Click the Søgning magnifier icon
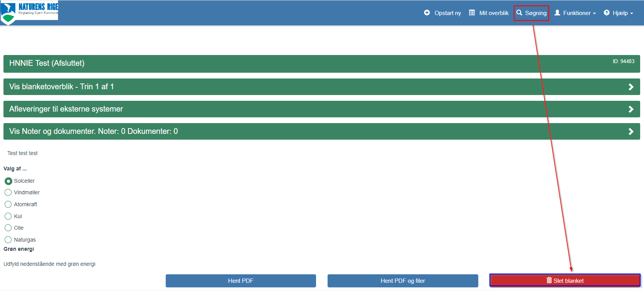This screenshot has width=644, height=292. [x=519, y=13]
